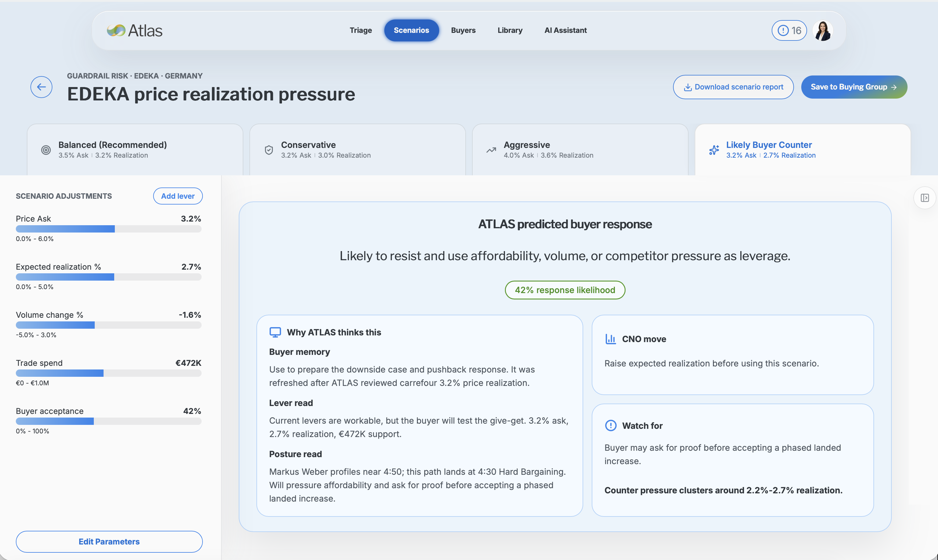Click the 42% response likelihood badge

tap(565, 290)
